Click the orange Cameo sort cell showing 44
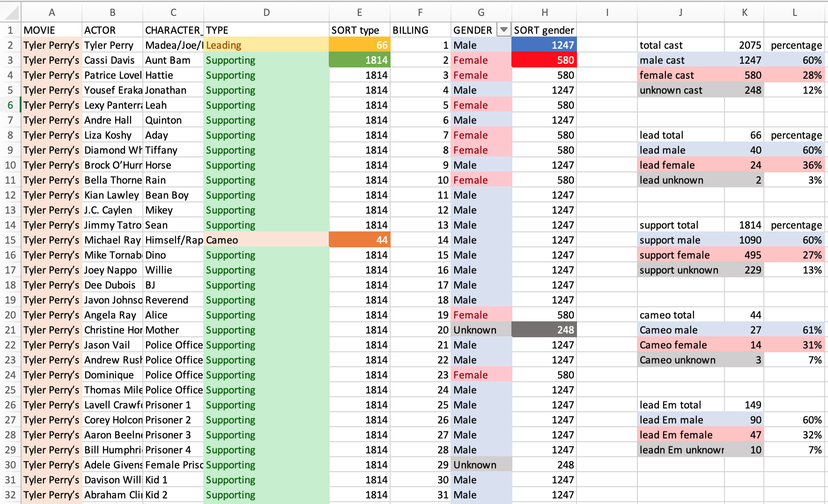This screenshot has height=504, width=828. pyautogui.click(x=359, y=240)
